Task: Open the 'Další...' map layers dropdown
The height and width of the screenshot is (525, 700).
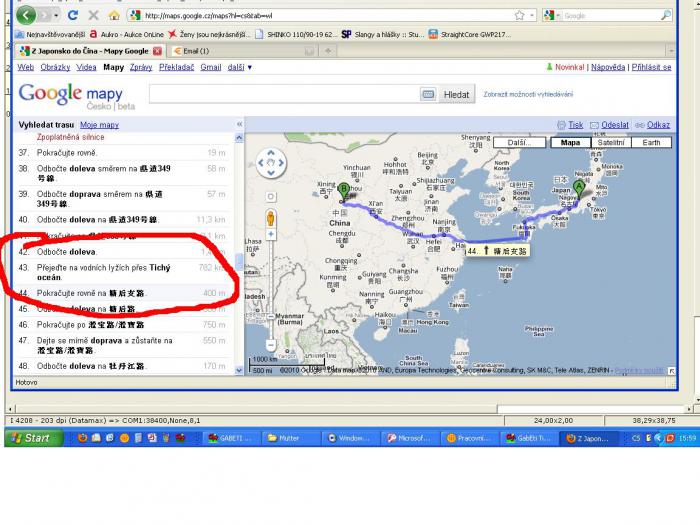Action: (518, 143)
